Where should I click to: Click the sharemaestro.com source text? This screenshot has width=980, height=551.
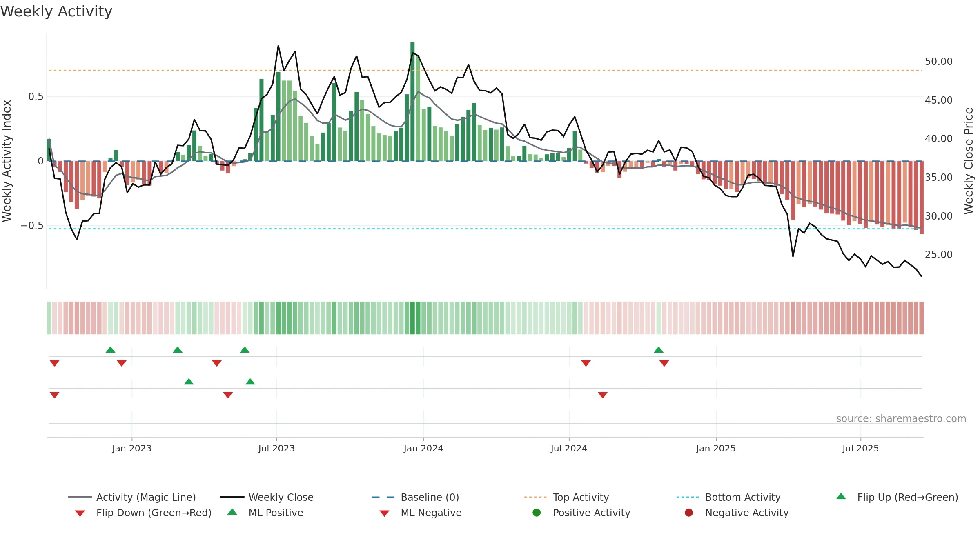coord(901,419)
